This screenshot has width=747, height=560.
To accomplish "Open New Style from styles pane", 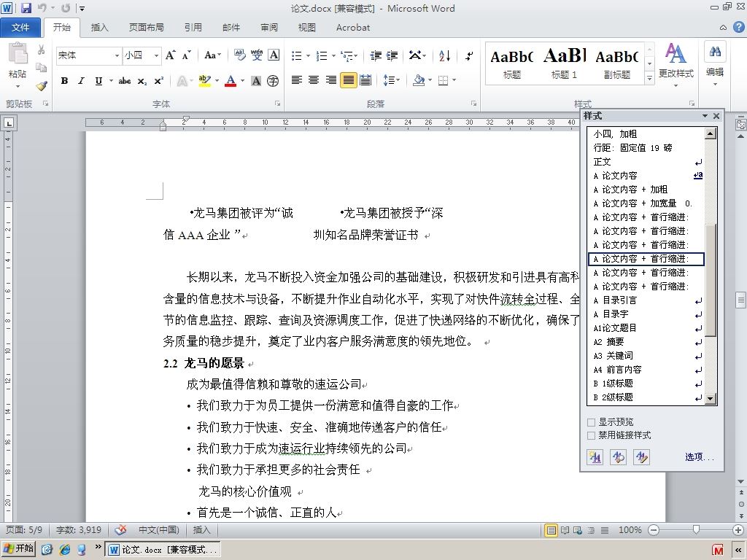I will (x=595, y=457).
